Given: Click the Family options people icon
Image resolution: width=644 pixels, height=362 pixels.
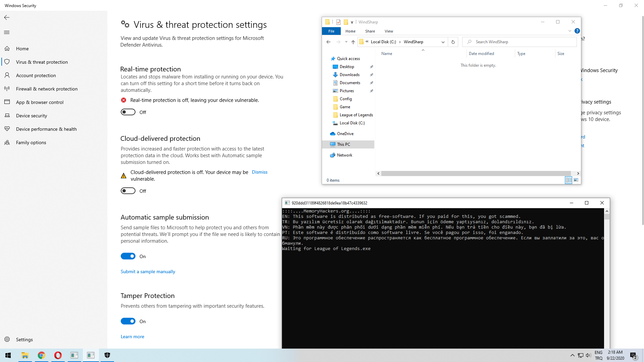Looking at the screenshot, I should coord(7,142).
